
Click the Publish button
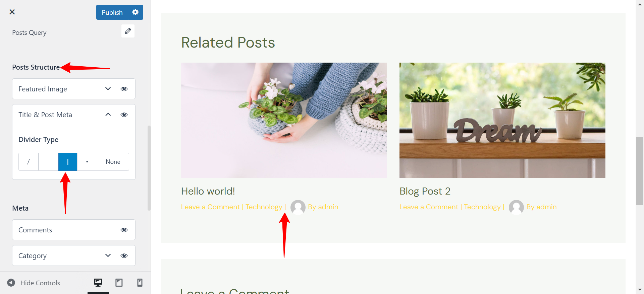click(112, 12)
